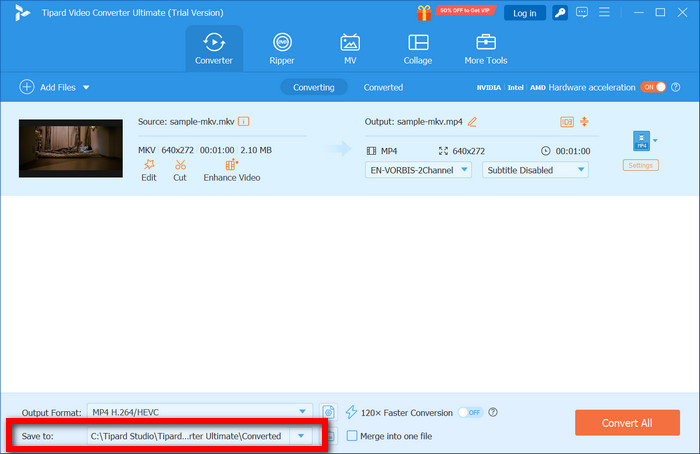Screen dimensions: 700x454
Task: Check Merge into one file
Action: click(352, 436)
